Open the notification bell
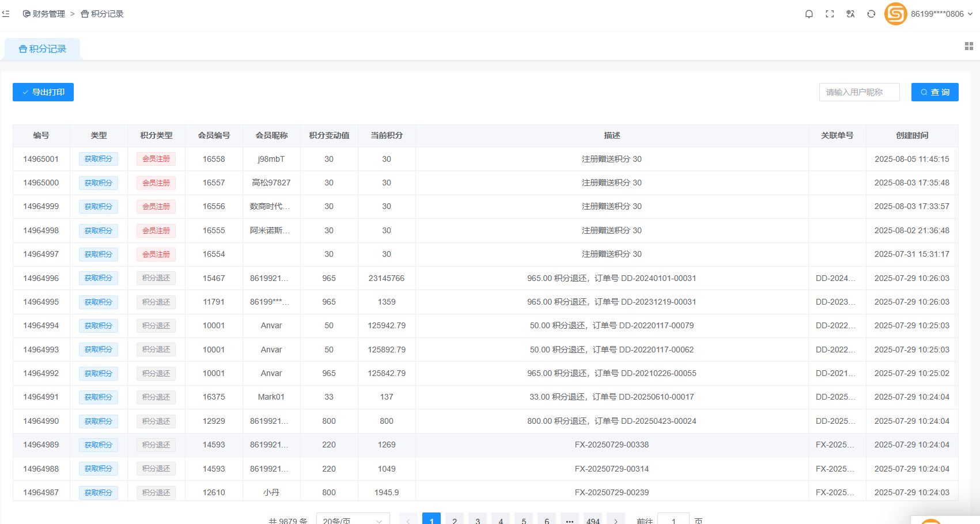 point(809,14)
